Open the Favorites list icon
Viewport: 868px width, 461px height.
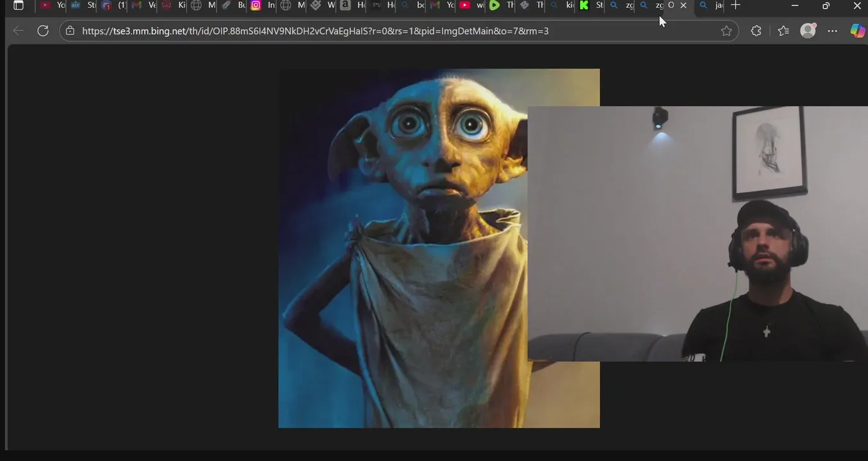(783, 31)
